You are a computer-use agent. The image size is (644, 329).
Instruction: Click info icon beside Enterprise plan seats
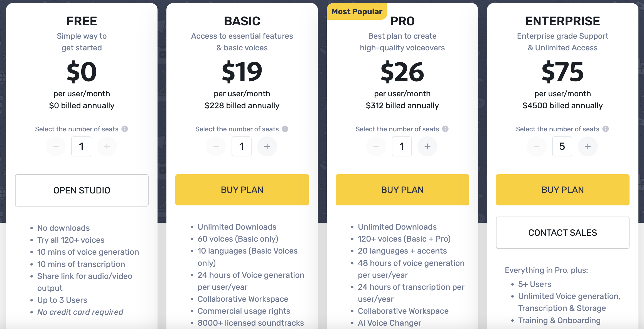coord(606,129)
